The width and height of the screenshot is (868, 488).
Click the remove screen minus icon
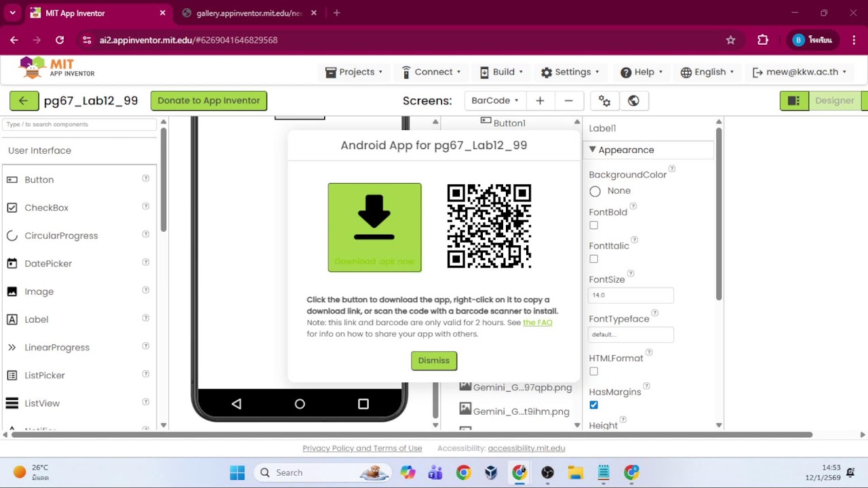click(x=568, y=101)
